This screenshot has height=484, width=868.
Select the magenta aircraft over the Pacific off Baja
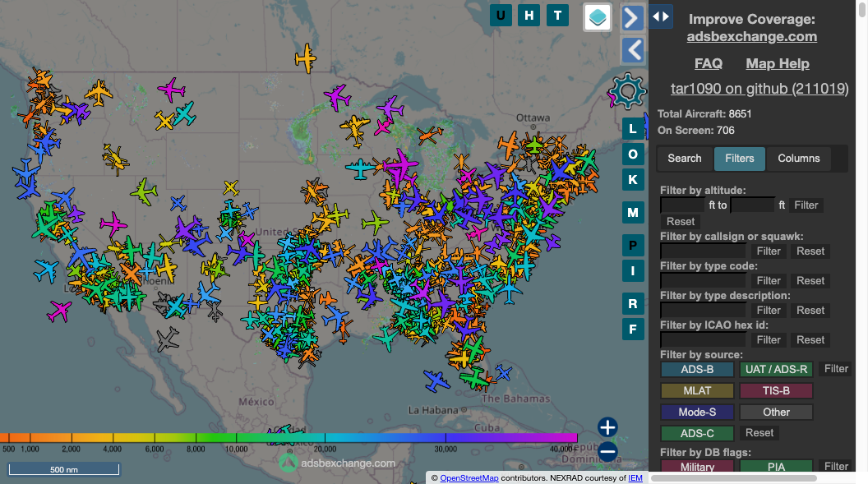pos(59,311)
